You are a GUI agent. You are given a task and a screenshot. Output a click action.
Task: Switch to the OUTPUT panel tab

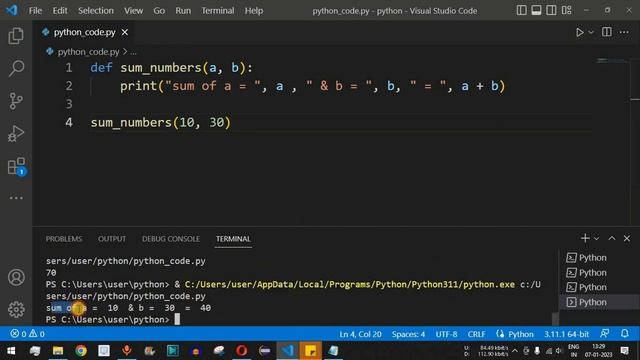(112, 239)
